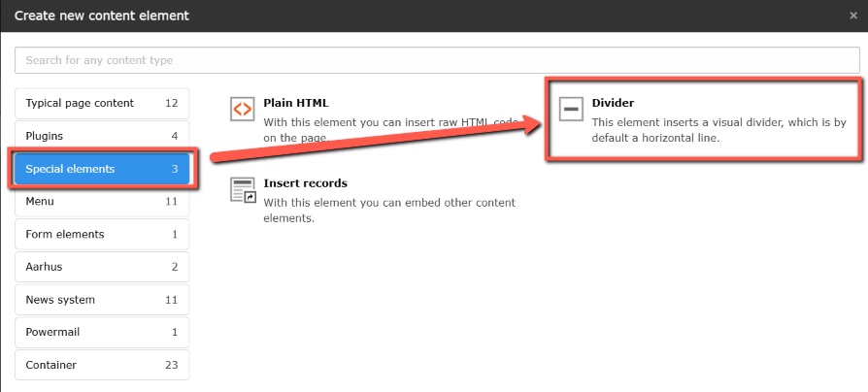This screenshot has height=392, width=868.
Task: Click the Divider horizontal line icon
Action: click(x=572, y=110)
